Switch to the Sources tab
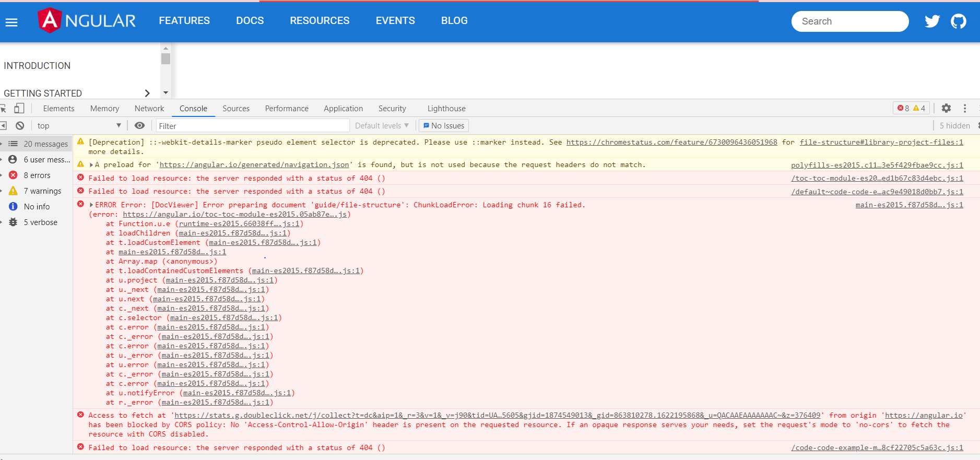The image size is (980, 460). (236, 109)
